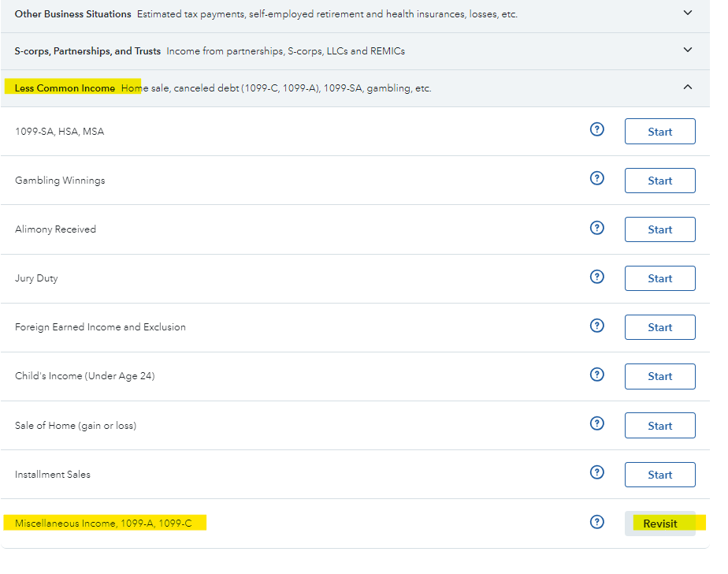
Task: Expand Other Business Situations section
Action: pos(687,13)
